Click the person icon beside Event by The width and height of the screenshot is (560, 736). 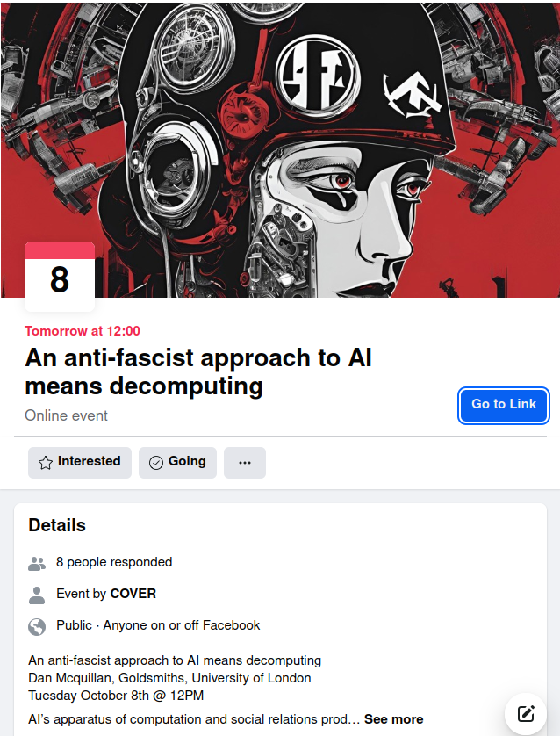coord(37,595)
